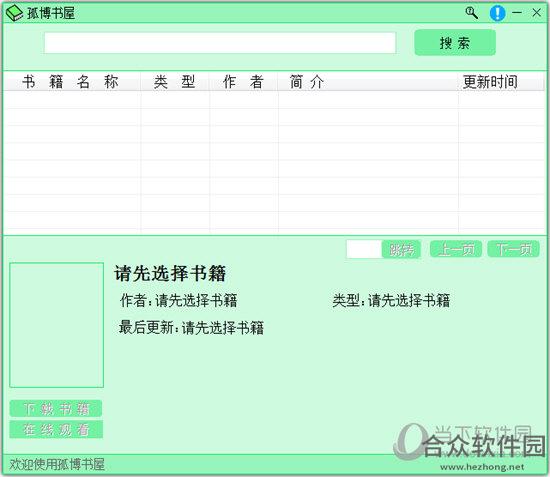
Task: Minimize the 孤博书屋 window
Action: tap(517, 13)
